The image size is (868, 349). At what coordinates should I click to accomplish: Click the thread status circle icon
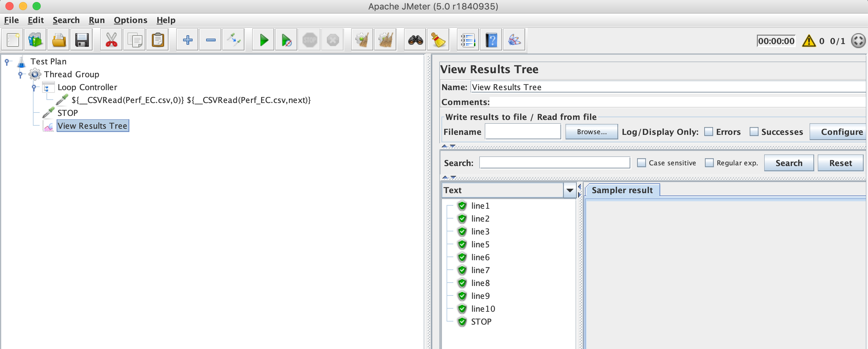[859, 41]
